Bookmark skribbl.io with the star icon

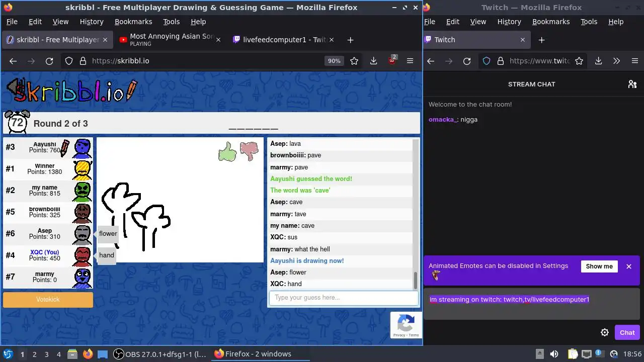click(x=354, y=61)
